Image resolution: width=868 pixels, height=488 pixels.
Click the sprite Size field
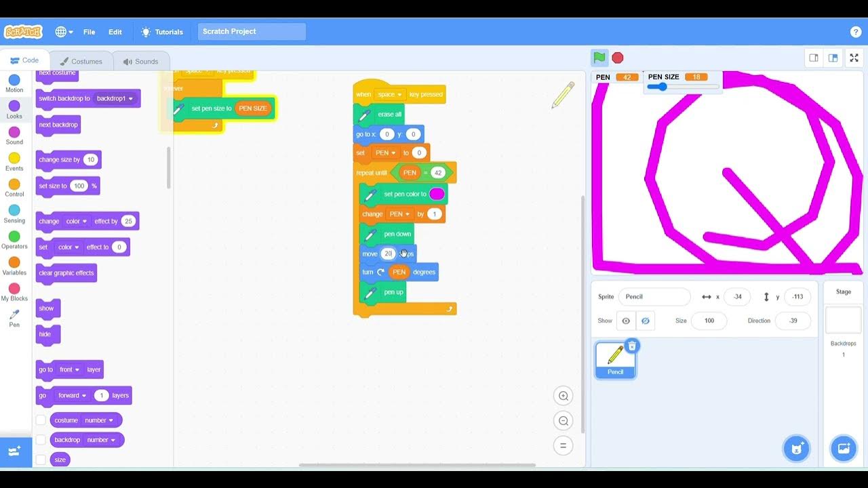pos(709,321)
